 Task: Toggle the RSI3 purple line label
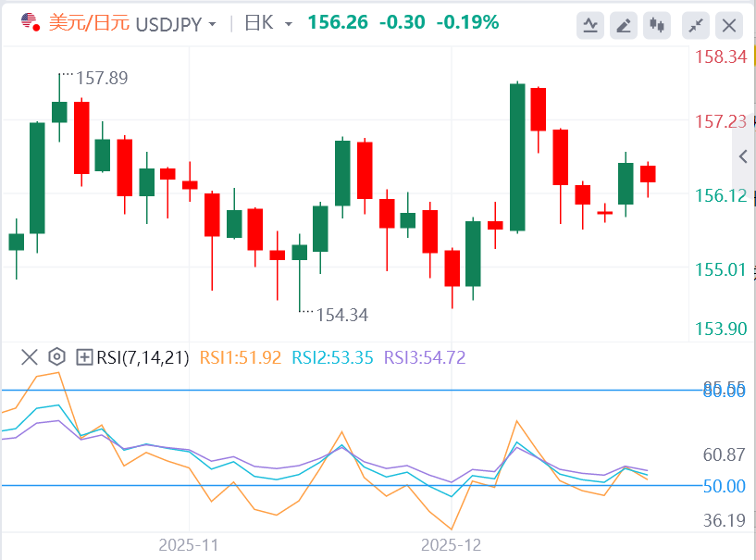[425, 357]
